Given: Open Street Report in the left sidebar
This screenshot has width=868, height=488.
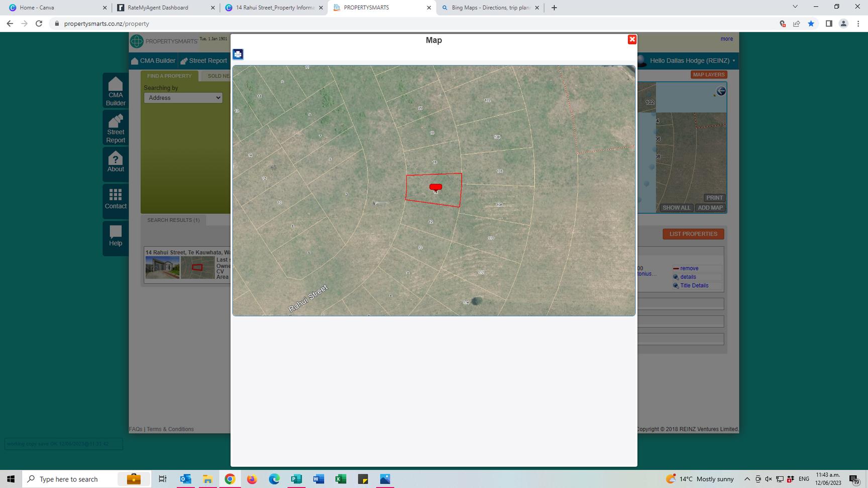Looking at the screenshot, I should click(x=116, y=128).
